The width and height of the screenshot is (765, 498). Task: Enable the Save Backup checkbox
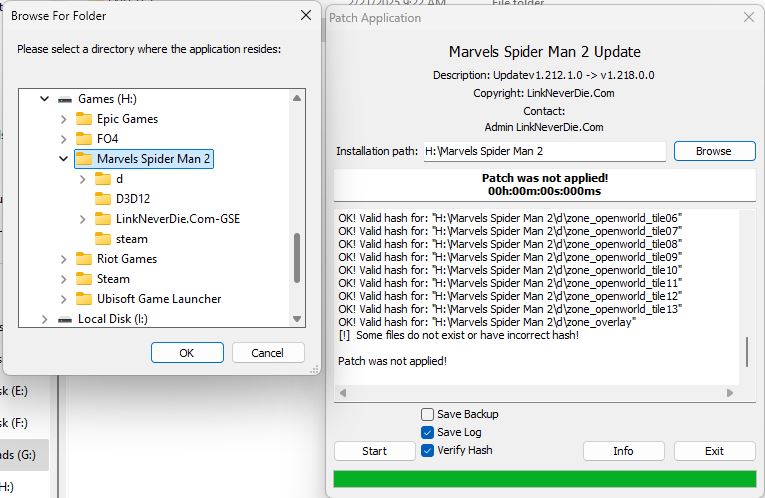(428, 414)
